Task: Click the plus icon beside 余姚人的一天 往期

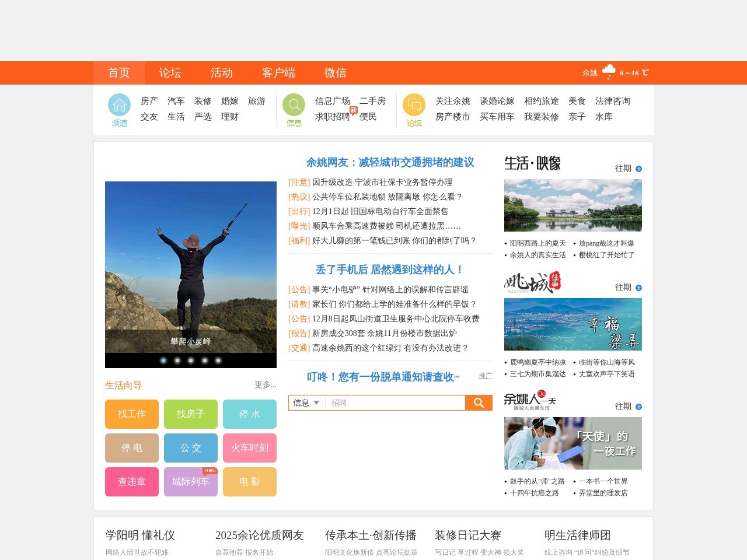Action: [x=639, y=407]
